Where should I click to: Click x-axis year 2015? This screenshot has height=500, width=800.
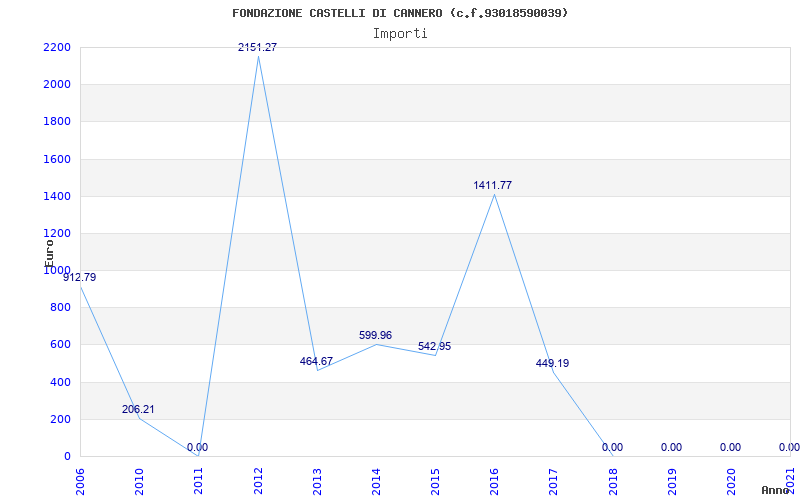point(436,482)
